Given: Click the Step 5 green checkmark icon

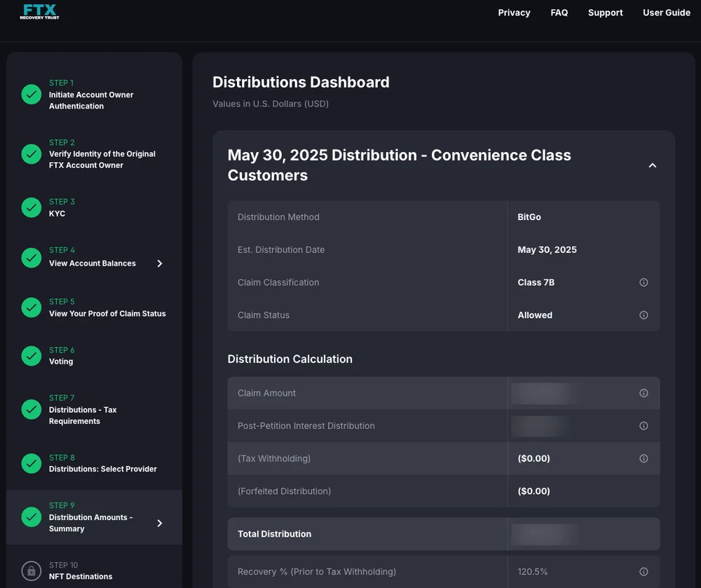Looking at the screenshot, I should coord(32,308).
